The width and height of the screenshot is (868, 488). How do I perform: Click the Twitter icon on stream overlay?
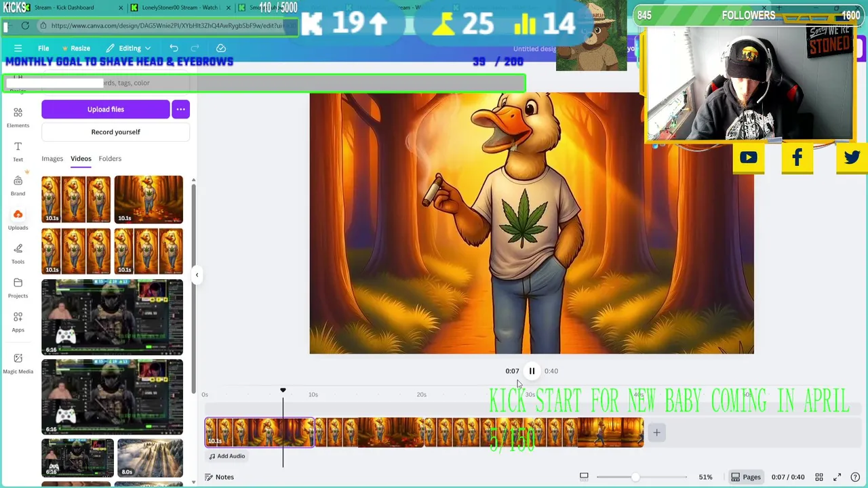point(852,158)
